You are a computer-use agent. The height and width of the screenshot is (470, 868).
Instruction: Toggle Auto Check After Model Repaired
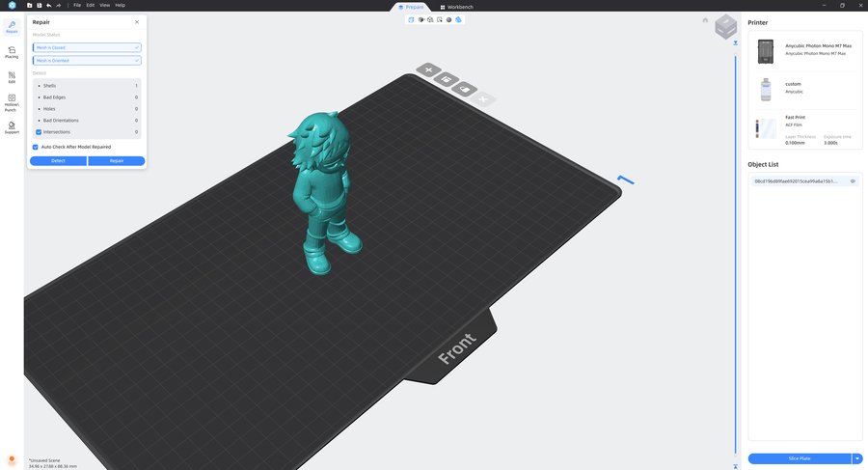[36, 147]
